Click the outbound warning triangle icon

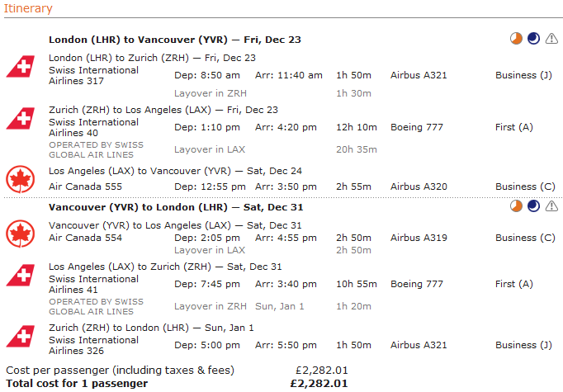[x=551, y=39]
